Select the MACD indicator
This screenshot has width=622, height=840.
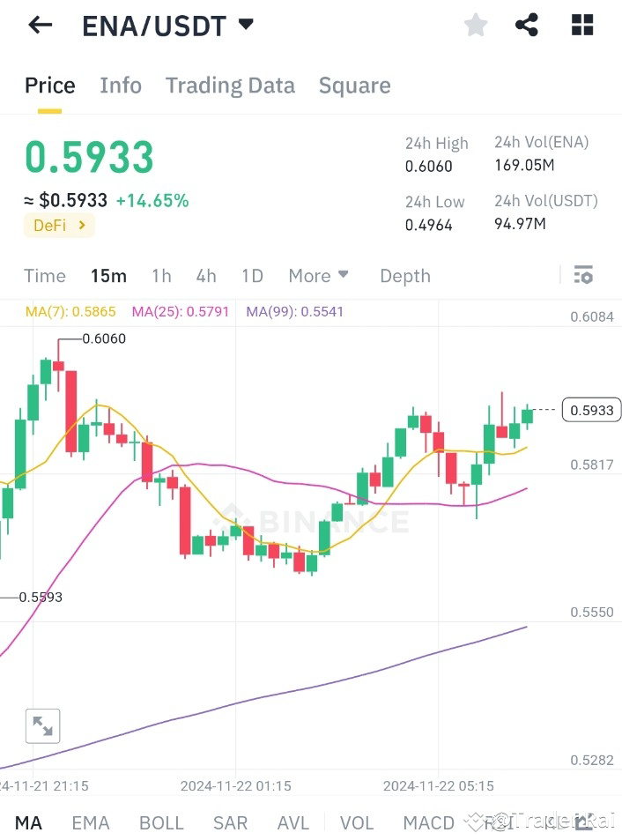point(428,821)
